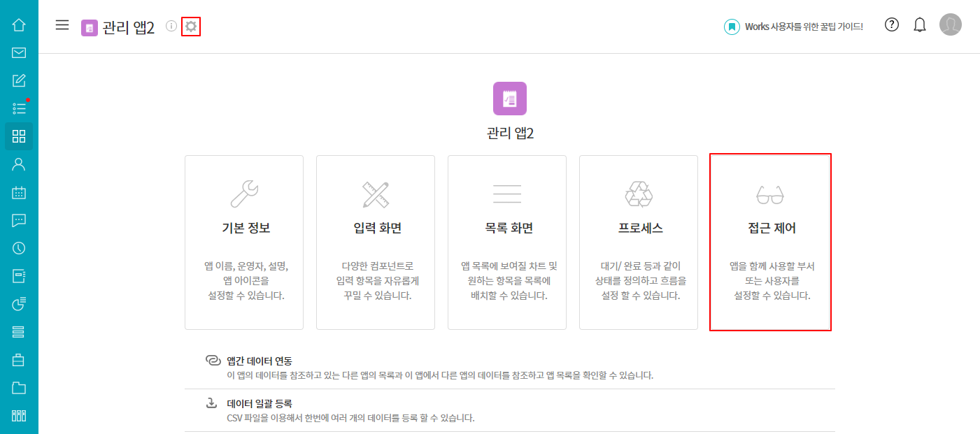The height and width of the screenshot is (434, 980).
Task: Toggle the hamburger menu
Action: 62,25
